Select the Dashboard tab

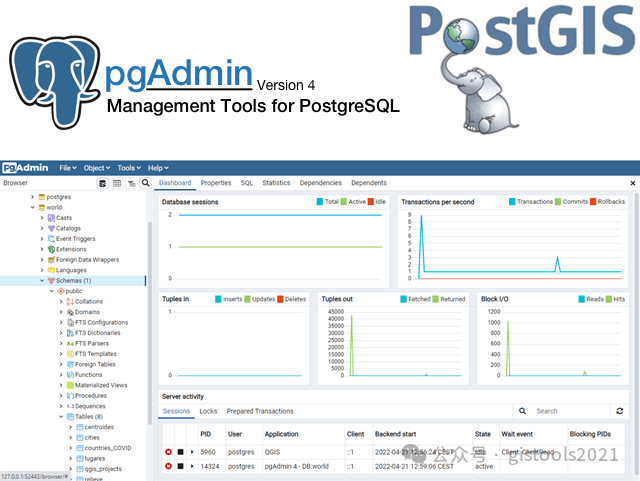tap(175, 183)
